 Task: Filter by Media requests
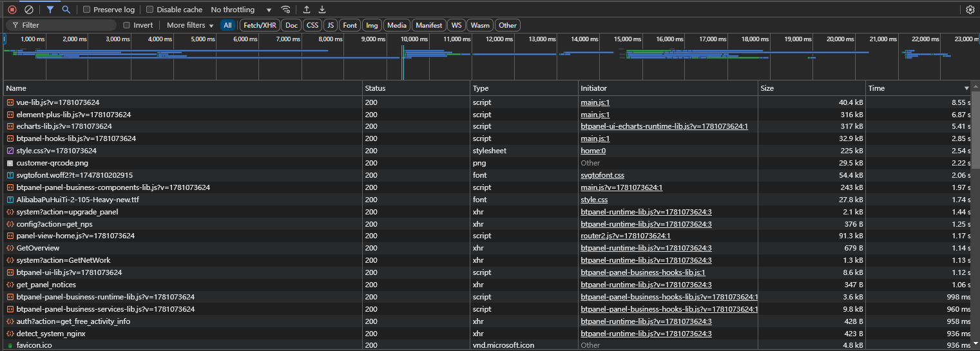[x=397, y=25]
